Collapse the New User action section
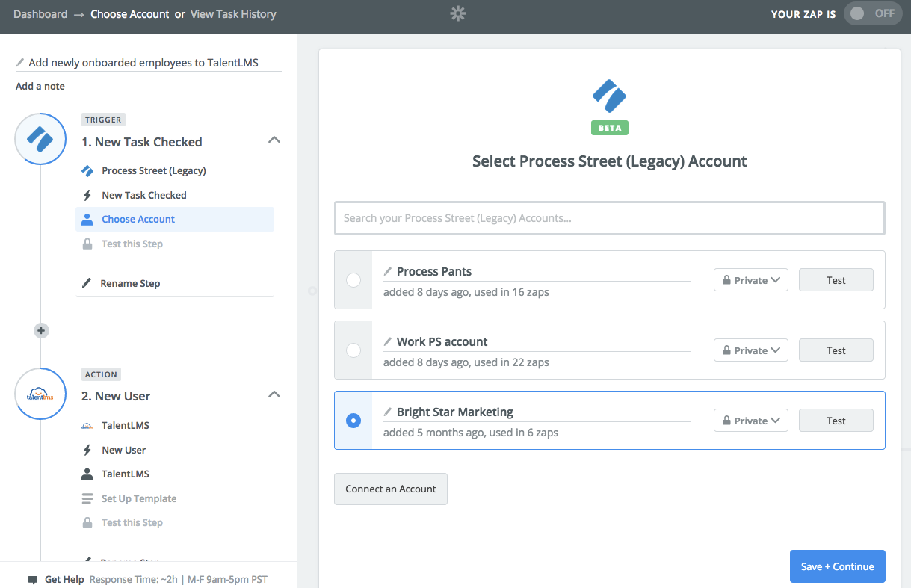Viewport: 911px width, 588px height. tap(274, 394)
